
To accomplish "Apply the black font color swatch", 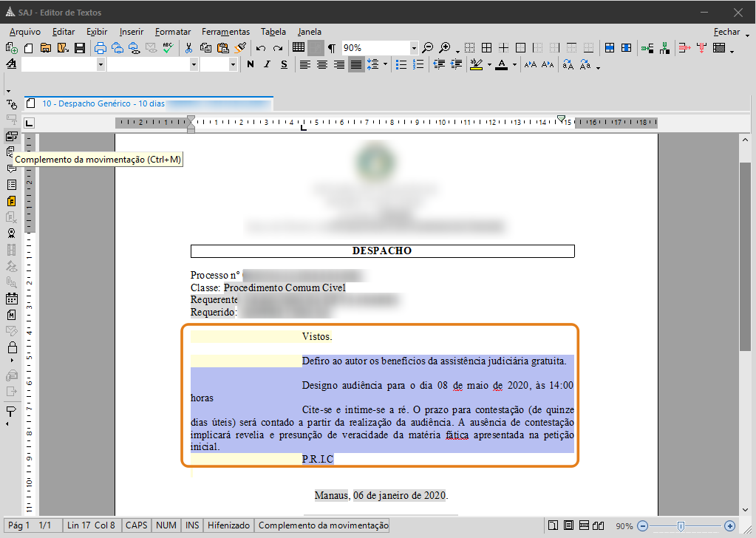I will (502, 64).
